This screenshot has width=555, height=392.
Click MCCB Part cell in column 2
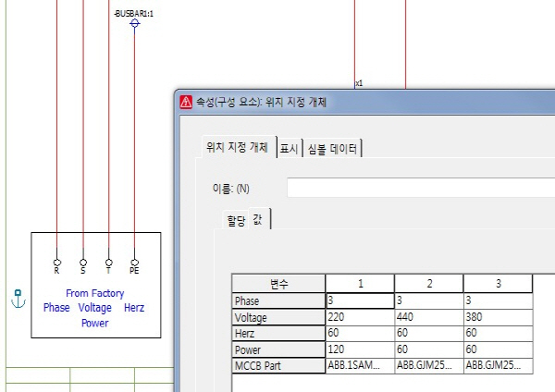(429, 365)
